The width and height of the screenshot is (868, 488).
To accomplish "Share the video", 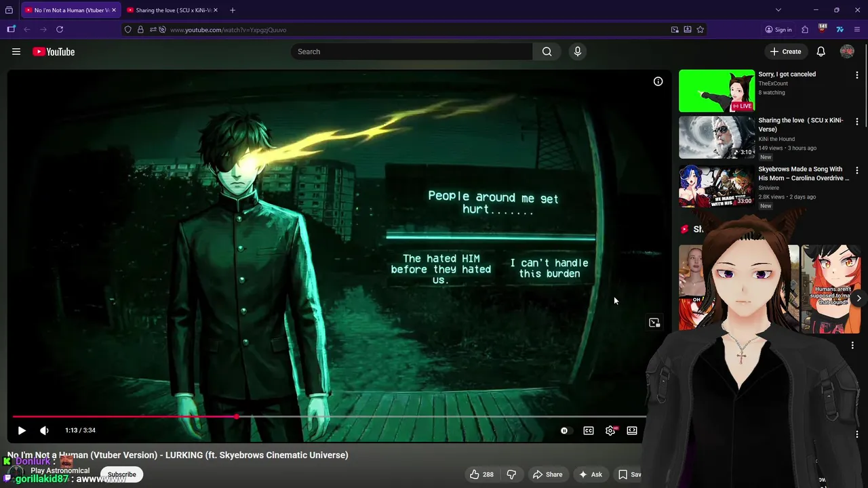I will 547,474.
